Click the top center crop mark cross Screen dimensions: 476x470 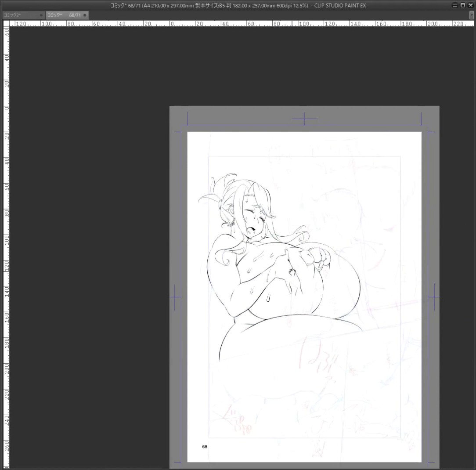point(304,119)
